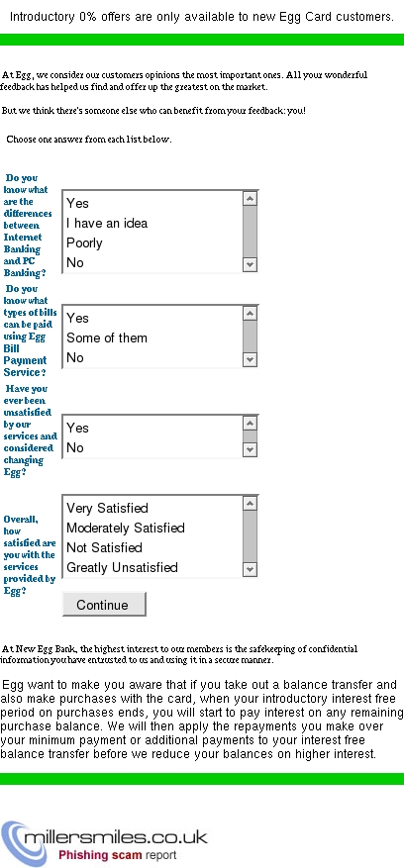Click the Continue button
The image size is (404, 868).
pos(104,605)
